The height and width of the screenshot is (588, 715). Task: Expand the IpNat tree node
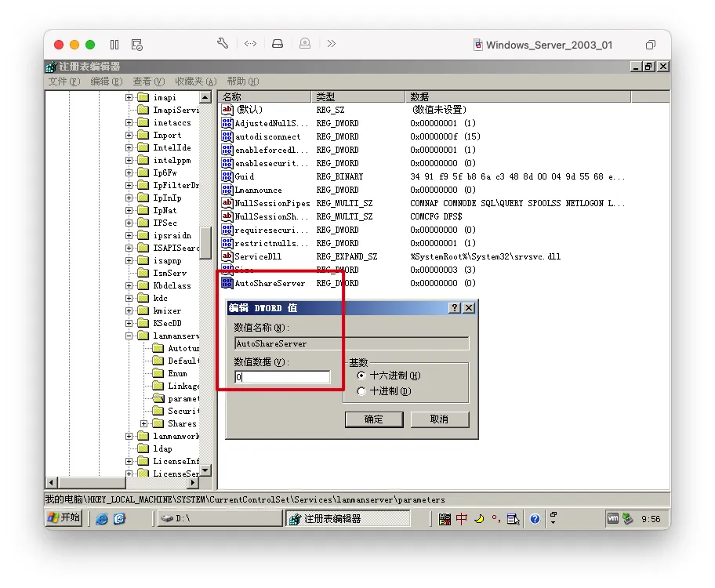pyautogui.click(x=129, y=210)
